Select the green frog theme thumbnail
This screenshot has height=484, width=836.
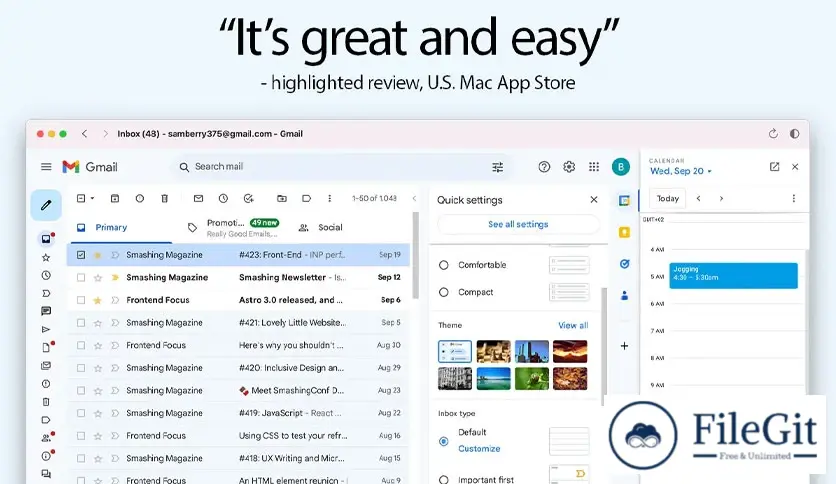(x=532, y=378)
